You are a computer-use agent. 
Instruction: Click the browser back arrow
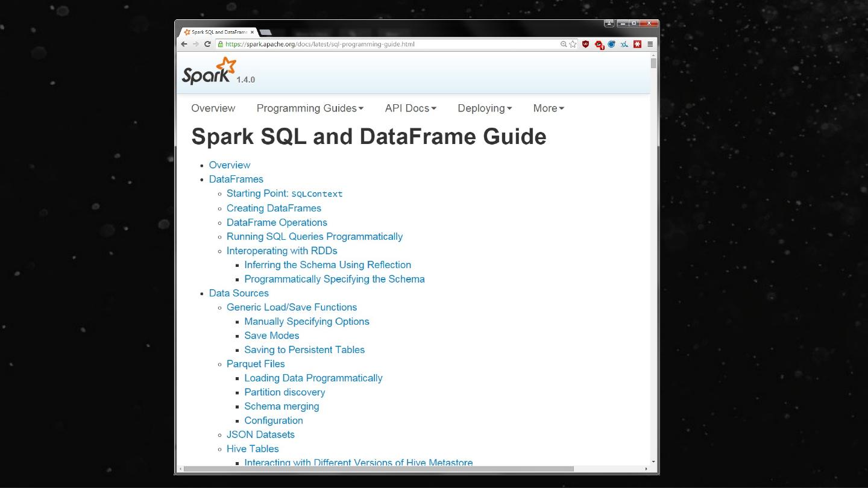pyautogui.click(x=184, y=44)
